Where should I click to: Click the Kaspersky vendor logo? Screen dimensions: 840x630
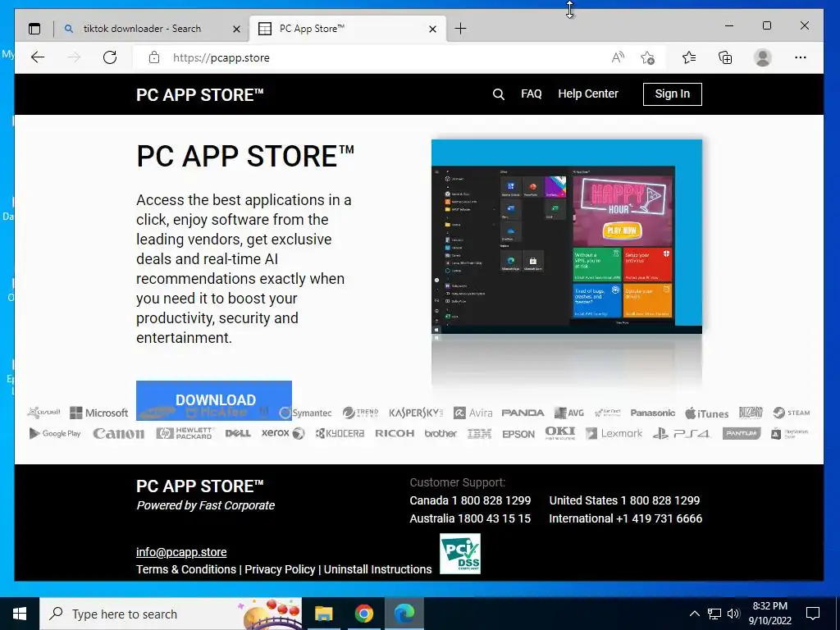416,413
